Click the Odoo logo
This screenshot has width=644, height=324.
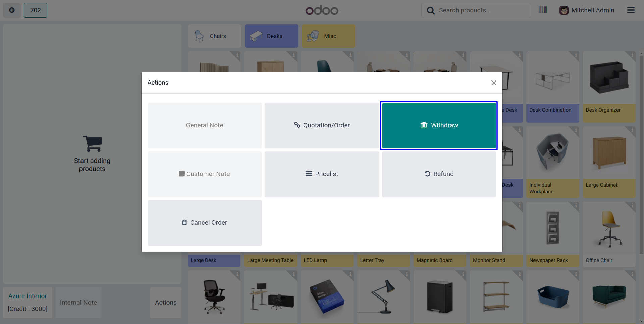322,10
